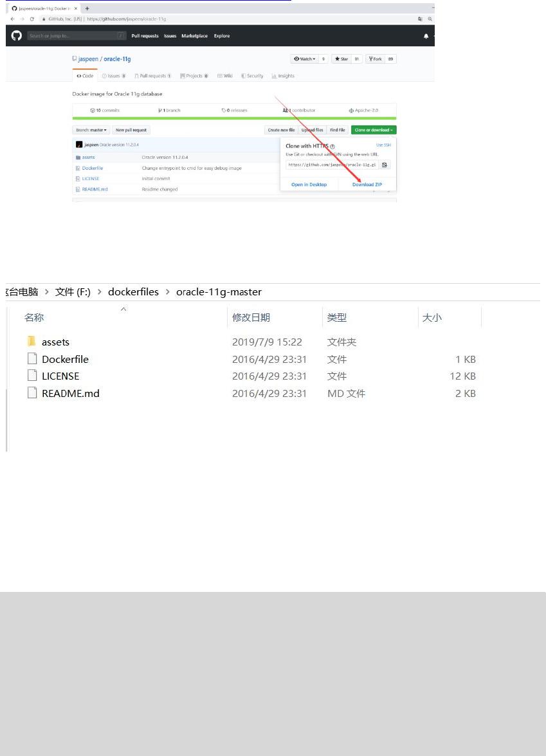Click the browser address bar URL
The width and height of the screenshot is (546, 756).
[126, 19]
